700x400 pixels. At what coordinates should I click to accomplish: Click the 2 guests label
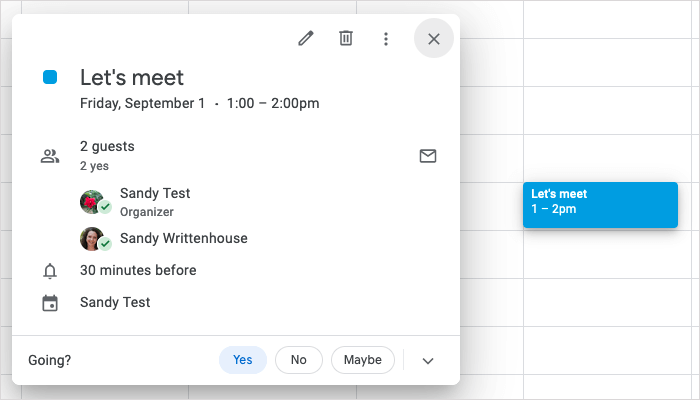tap(107, 146)
